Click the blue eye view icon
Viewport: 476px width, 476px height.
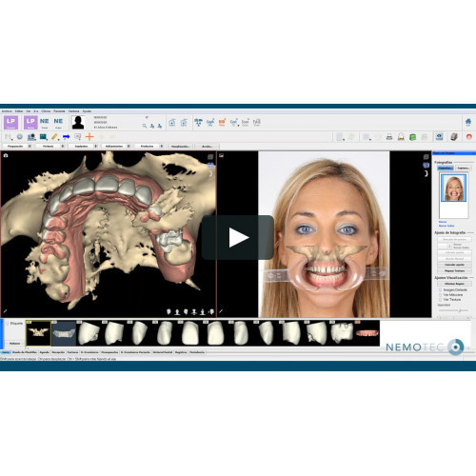(439, 137)
